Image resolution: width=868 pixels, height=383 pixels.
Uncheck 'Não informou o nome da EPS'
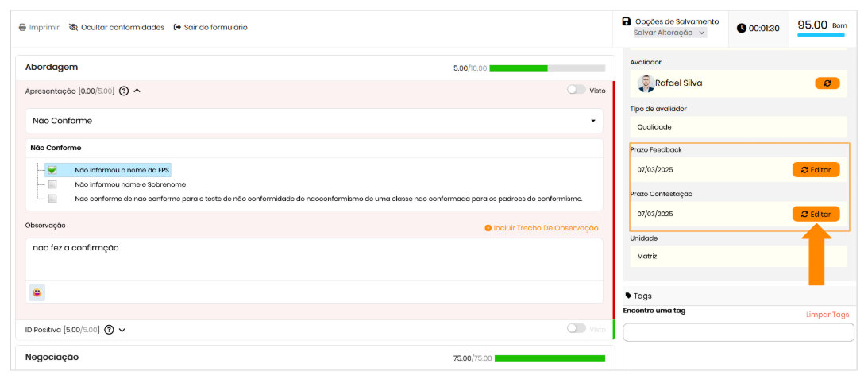point(52,170)
